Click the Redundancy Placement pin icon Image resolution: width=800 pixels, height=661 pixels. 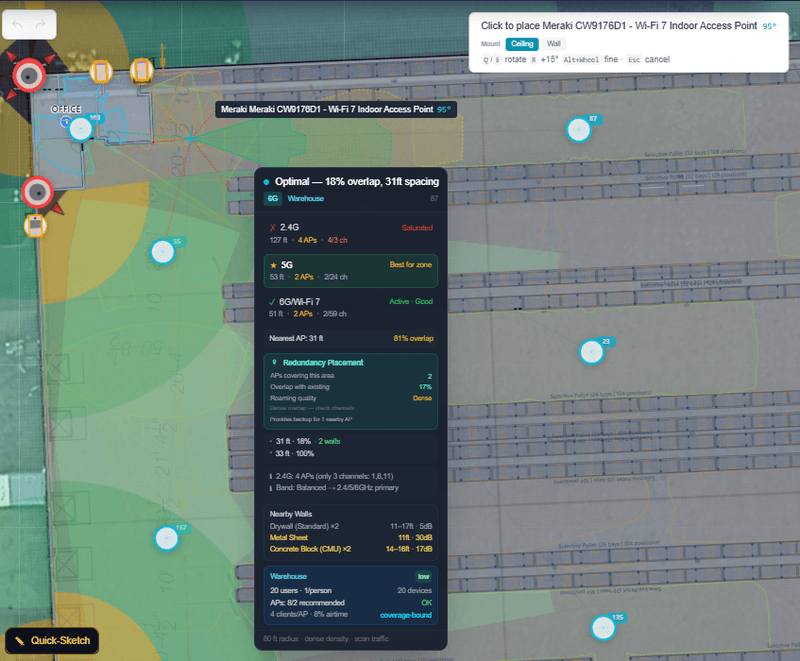pyautogui.click(x=274, y=362)
